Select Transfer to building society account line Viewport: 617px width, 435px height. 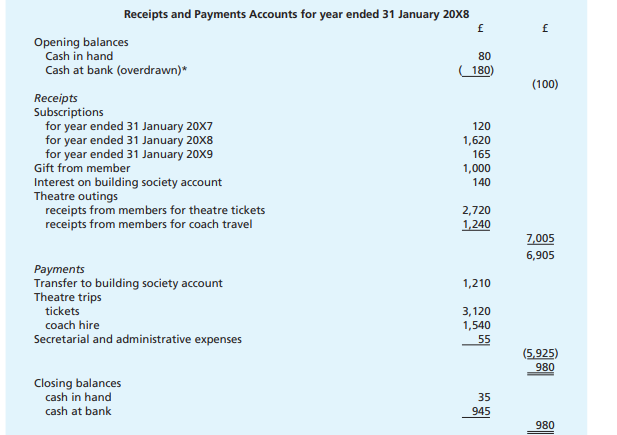128,284
